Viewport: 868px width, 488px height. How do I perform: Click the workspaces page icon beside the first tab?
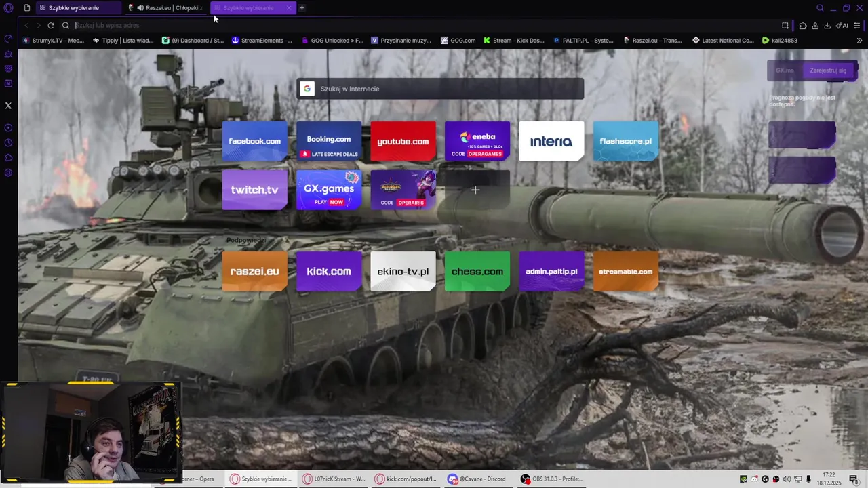[27, 8]
